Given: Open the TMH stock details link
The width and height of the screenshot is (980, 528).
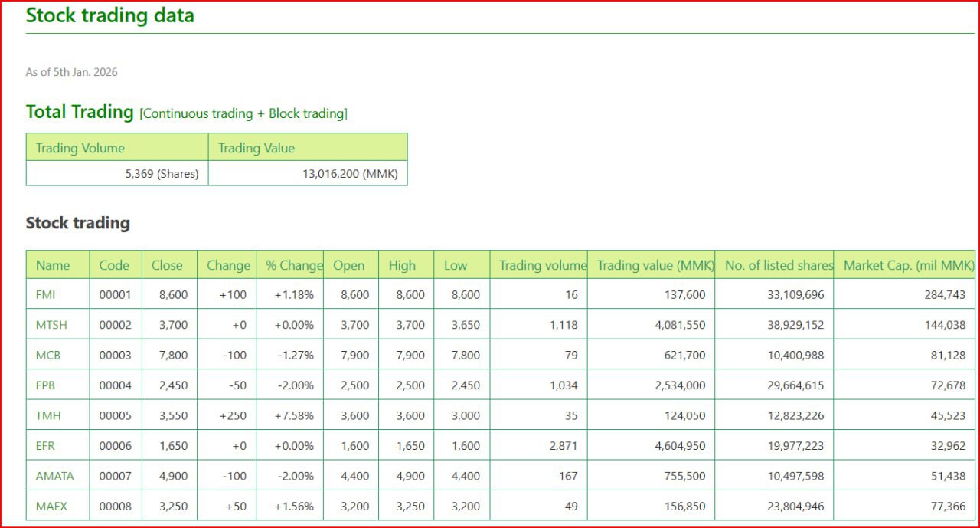Looking at the screenshot, I should click(x=48, y=415).
